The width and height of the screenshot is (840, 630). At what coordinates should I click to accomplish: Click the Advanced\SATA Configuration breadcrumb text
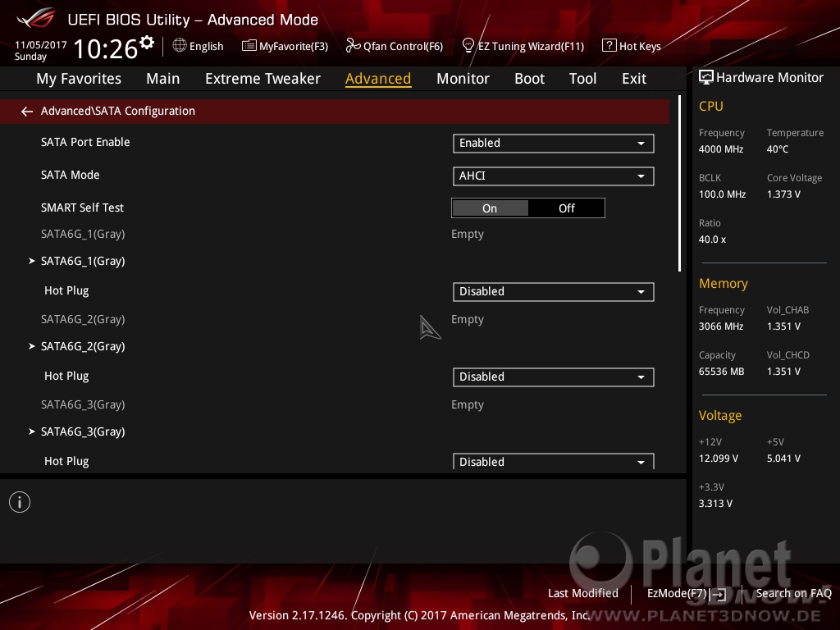click(x=118, y=111)
